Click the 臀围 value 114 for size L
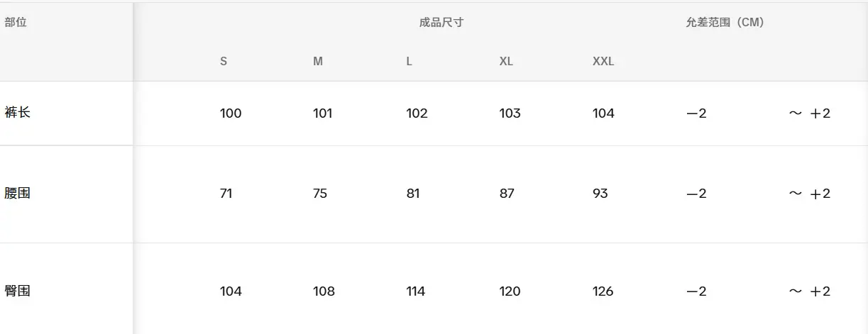This screenshot has height=334, width=868. [x=416, y=291]
